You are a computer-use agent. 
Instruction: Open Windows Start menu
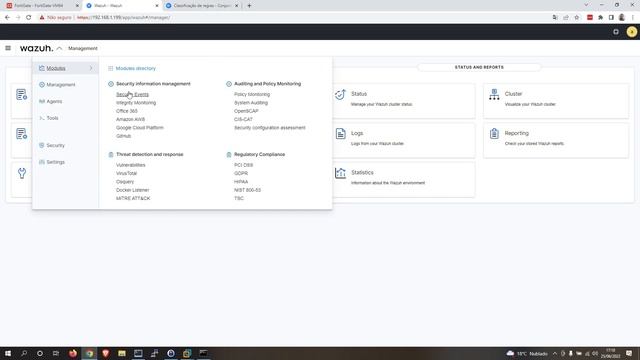point(8,353)
